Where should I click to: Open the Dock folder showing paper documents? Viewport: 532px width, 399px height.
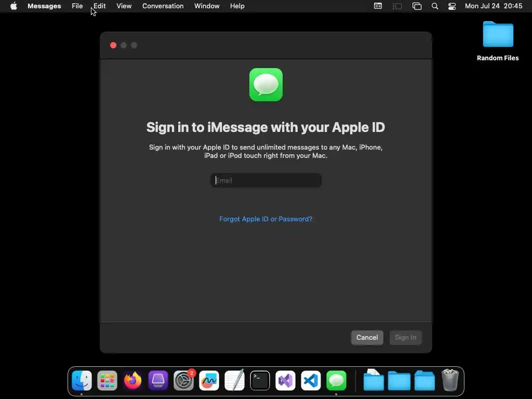374,380
